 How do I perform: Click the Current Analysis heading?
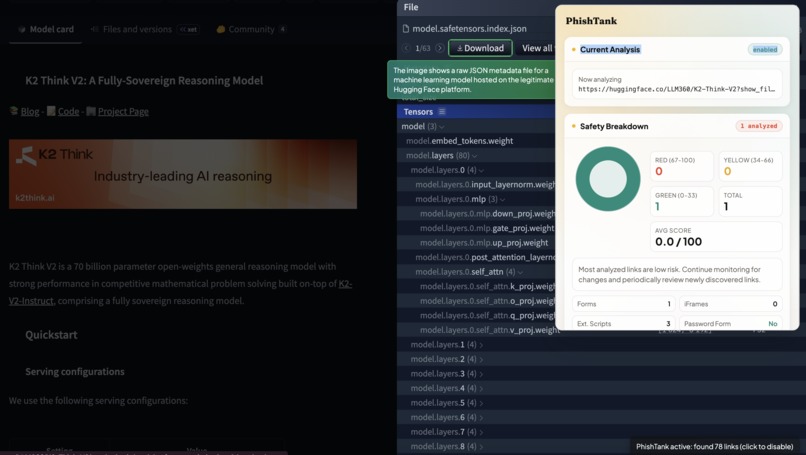610,49
